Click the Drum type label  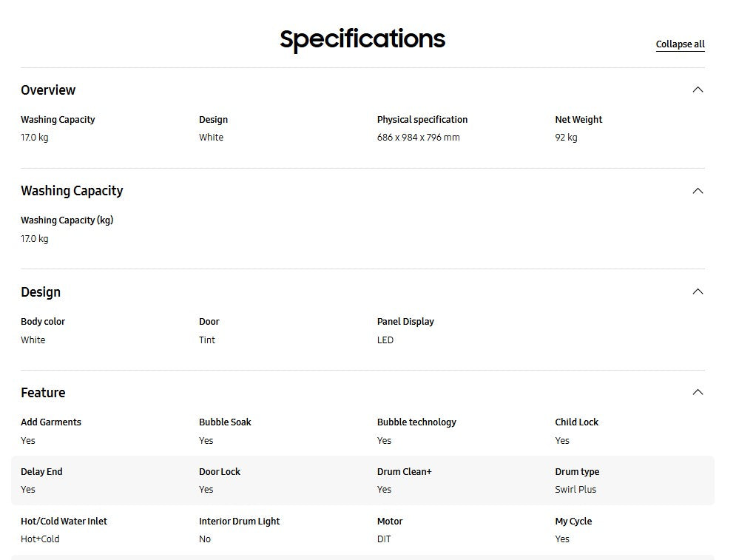click(577, 472)
